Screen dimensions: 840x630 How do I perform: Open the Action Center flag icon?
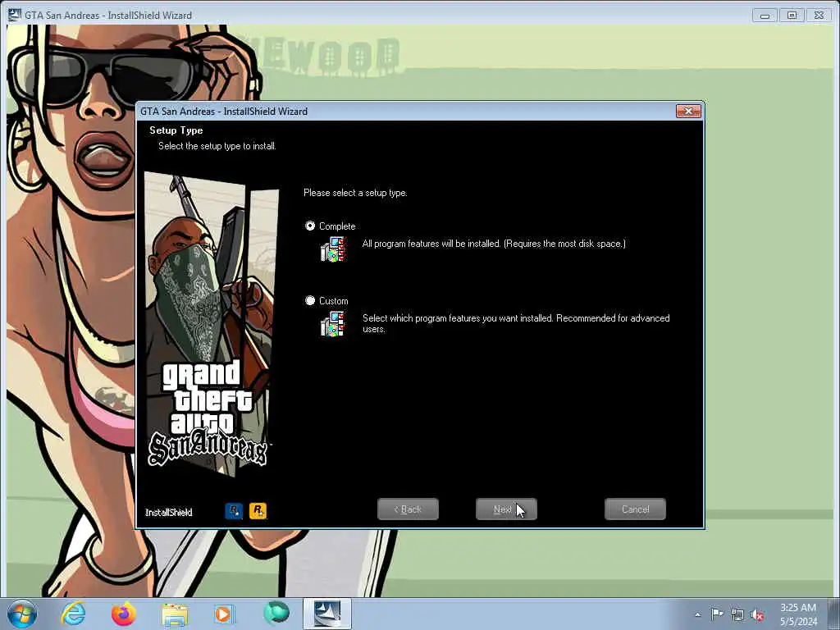point(717,614)
